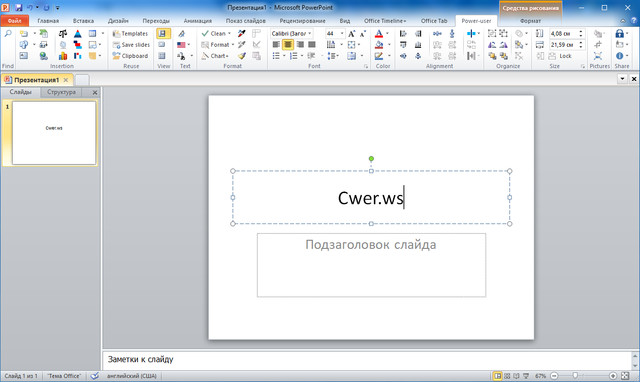
Task: Click the Find magnifier icon
Action: [x=8, y=34]
